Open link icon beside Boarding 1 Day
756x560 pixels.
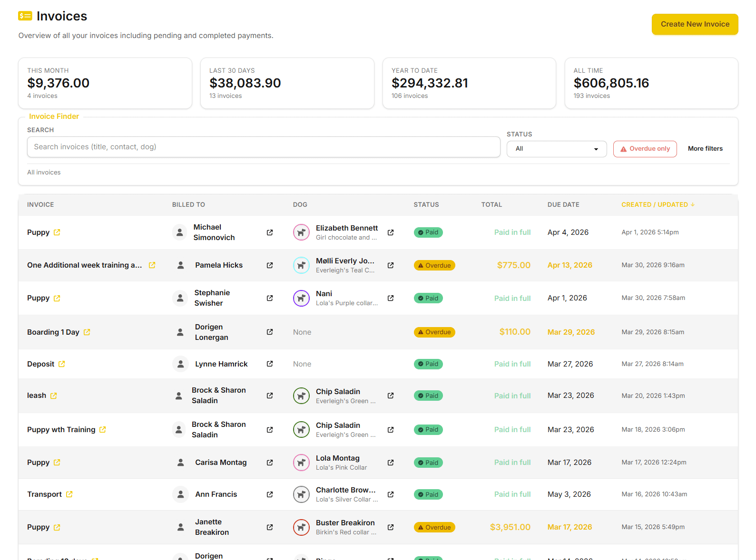coord(87,332)
